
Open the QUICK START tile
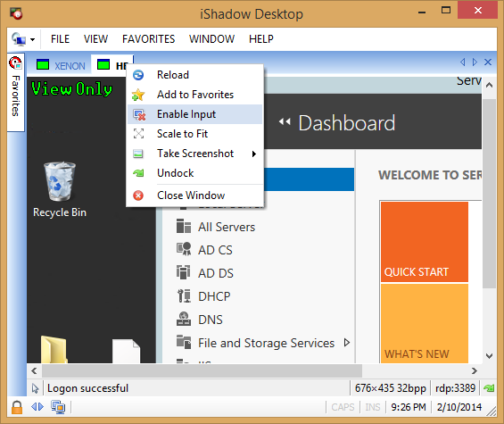pos(425,242)
